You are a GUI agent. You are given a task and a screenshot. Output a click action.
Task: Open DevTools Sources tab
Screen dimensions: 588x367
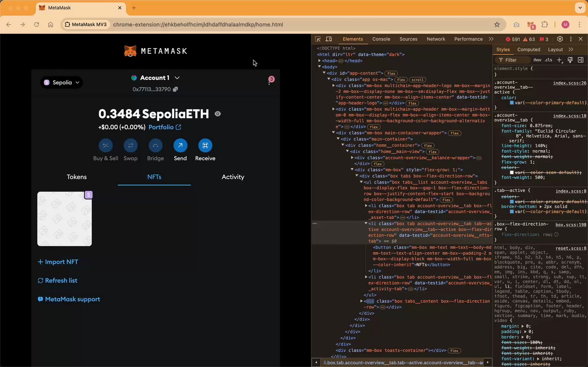(408, 39)
